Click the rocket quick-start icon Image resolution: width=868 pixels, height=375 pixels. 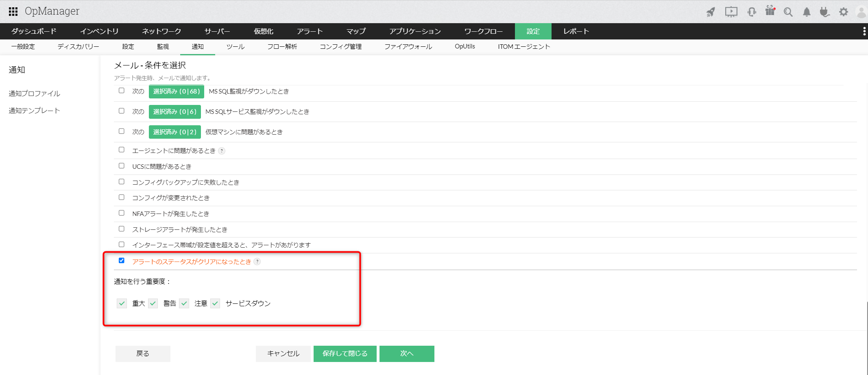711,12
